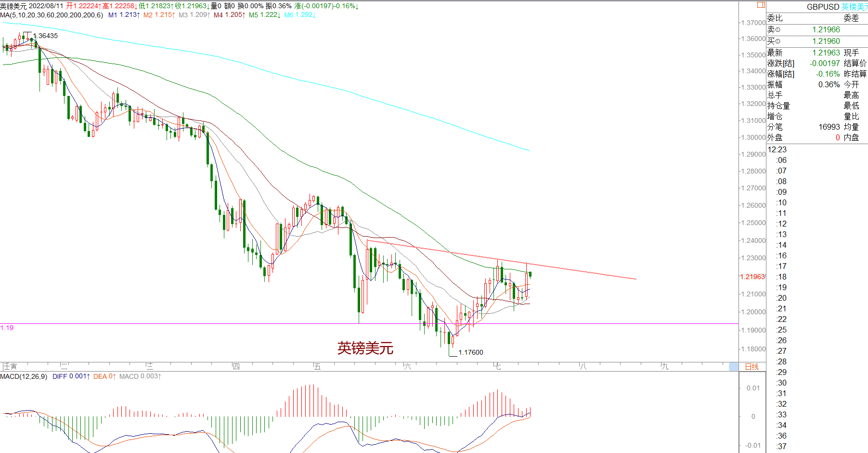Viewport: 868px width, 453px height.
Task: Click the 增仓 label
Action: (775, 116)
